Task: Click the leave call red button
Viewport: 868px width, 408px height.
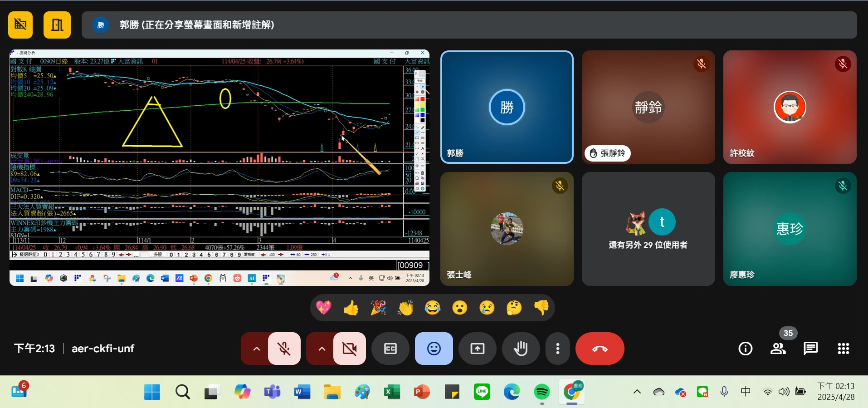Action: (x=600, y=349)
